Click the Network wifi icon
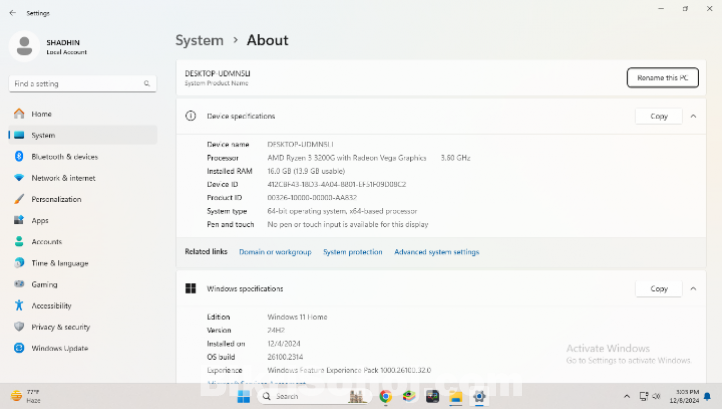This screenshot has width=722, height=409. coord(19,177)
